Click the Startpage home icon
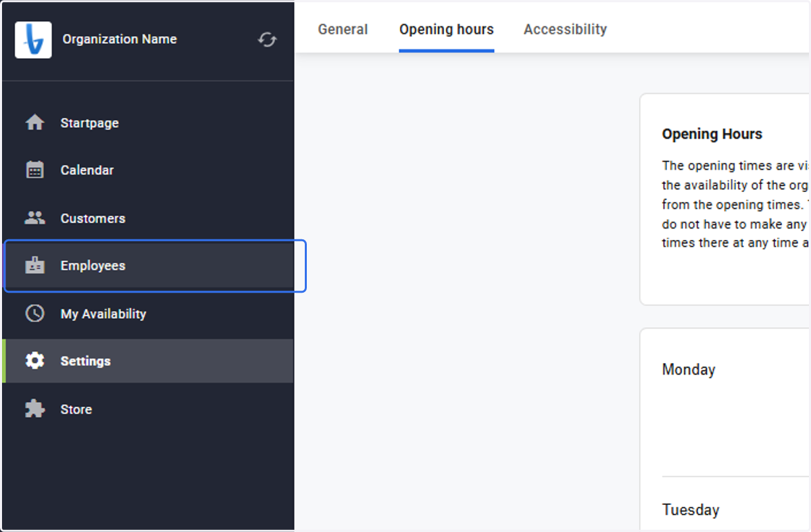The width and height of the screenshot is (811, 532). point(34,123)
